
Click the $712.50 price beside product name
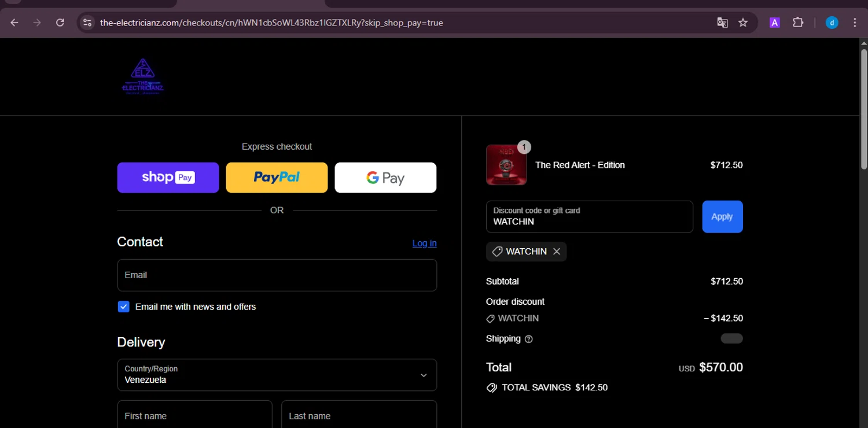(x=726, y=165)
